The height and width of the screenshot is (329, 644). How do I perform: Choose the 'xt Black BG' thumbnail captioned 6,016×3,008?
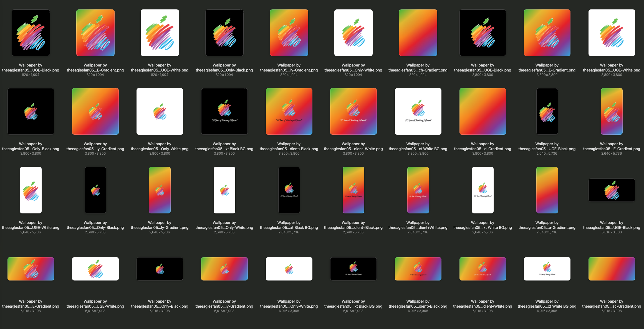(353, 269)
